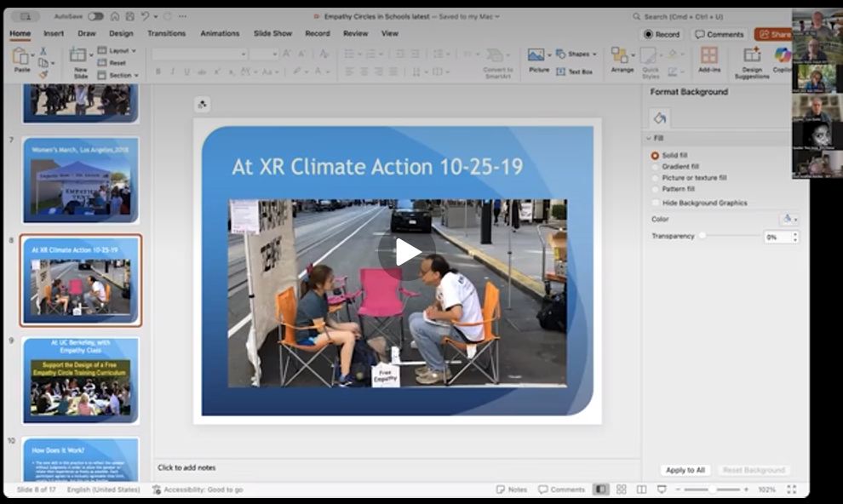
Task: Click the Accessibility: Good to go indicator
Action: (x=198, y=490)
